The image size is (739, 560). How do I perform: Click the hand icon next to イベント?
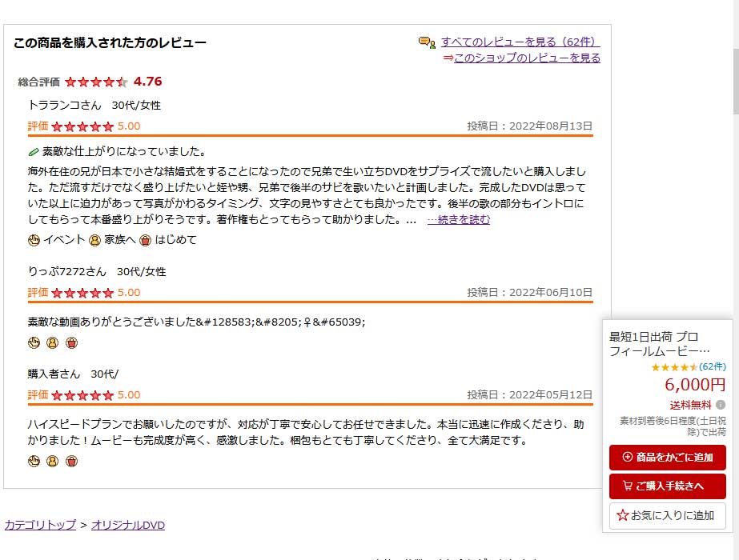pyautogui.click(x=34, y=240)
